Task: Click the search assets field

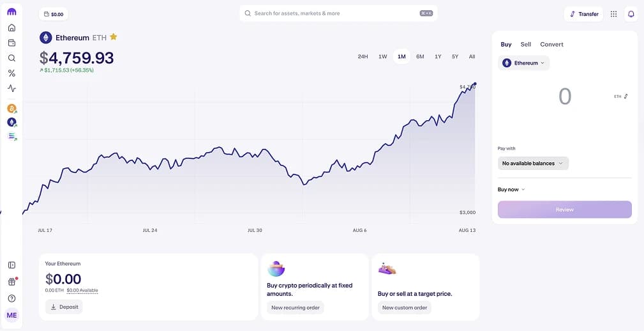Action: tap(338, 13)
